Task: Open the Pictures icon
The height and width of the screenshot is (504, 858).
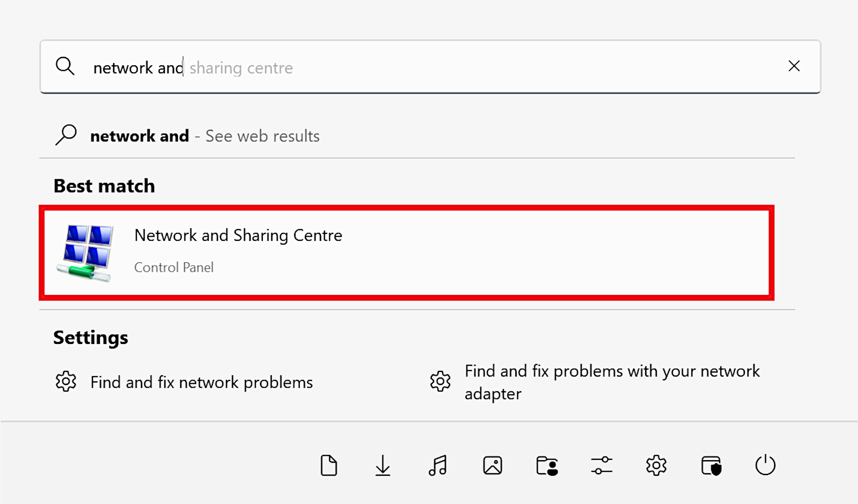Action: tap(492, 465)
